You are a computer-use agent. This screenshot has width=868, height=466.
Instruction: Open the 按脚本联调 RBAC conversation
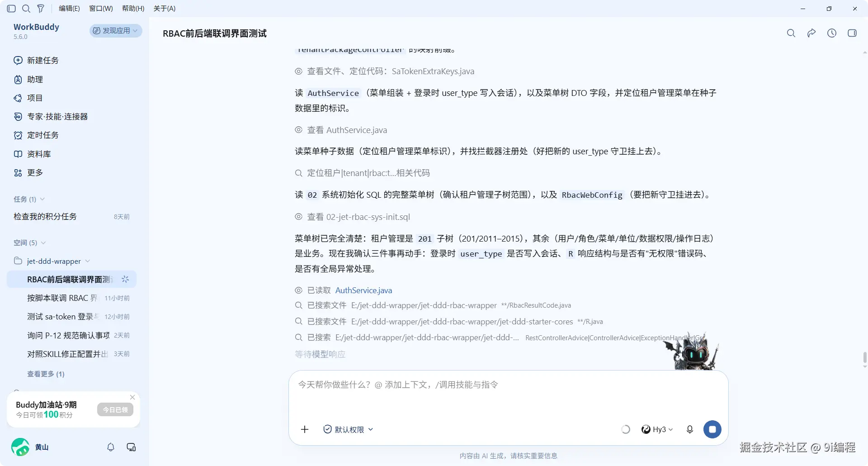pos(71,298)
